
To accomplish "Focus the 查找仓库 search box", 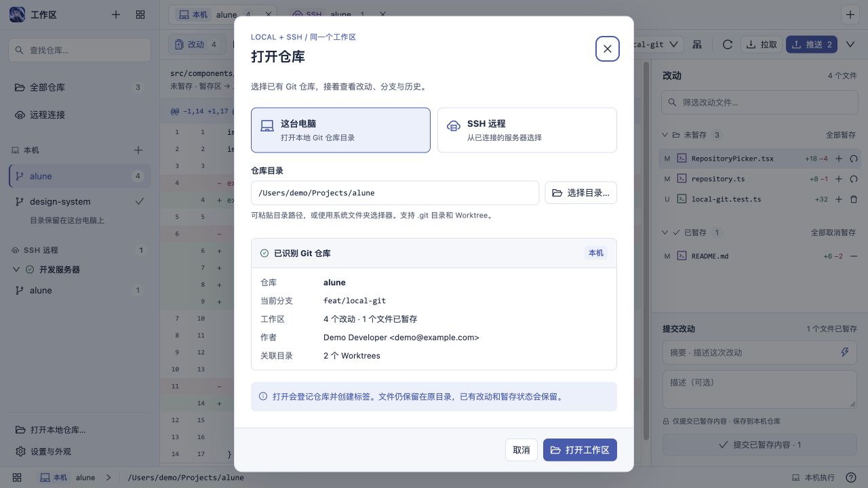I will [79, 50].
